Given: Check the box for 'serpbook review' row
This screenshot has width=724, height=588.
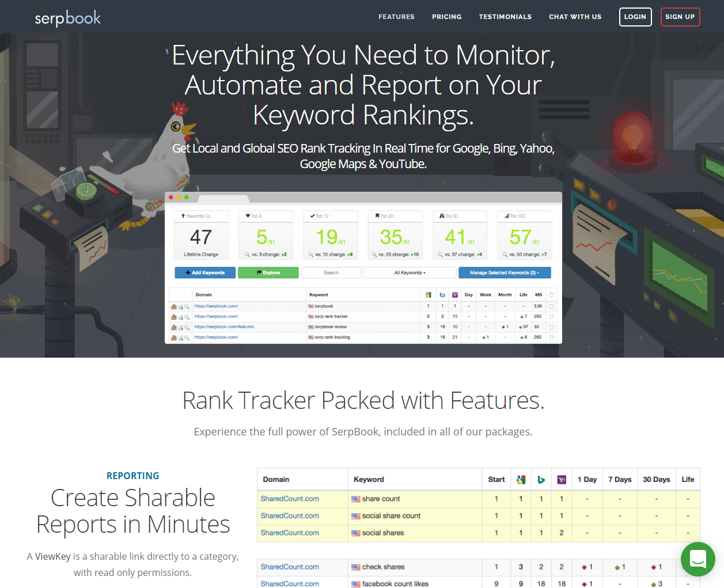Looking at the screenshot, I should click(551, 327).
